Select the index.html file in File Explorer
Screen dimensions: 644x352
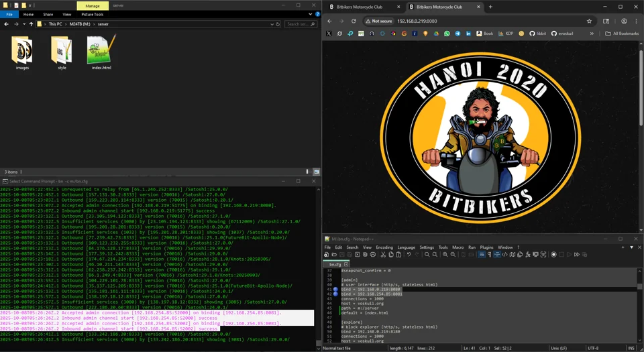point(101,52)
